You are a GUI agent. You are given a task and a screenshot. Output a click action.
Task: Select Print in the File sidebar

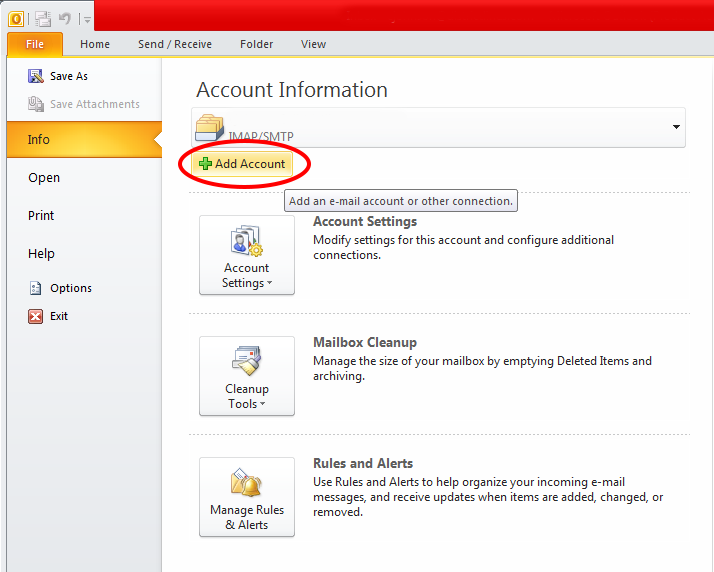coord(41,216)
